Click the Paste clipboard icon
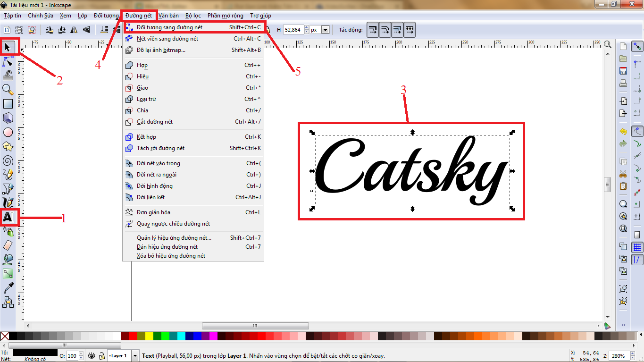Image resolution: width=644 pixels, height=362 pixels. pyautogui.click(x=623, y=186)
